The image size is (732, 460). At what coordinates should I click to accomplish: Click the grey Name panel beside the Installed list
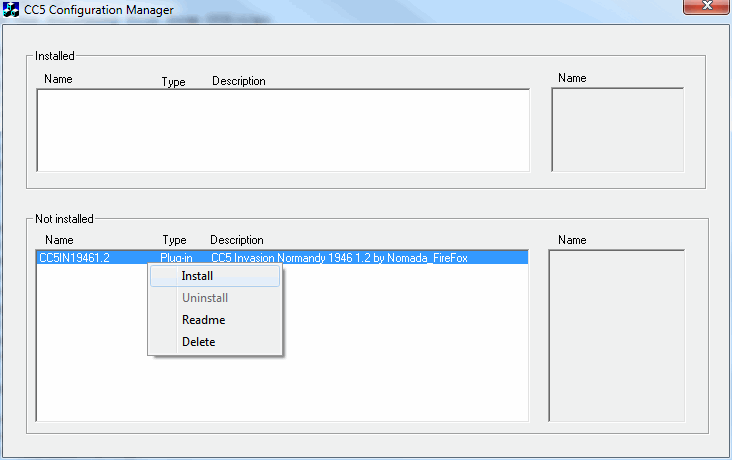tap(617, 130)
